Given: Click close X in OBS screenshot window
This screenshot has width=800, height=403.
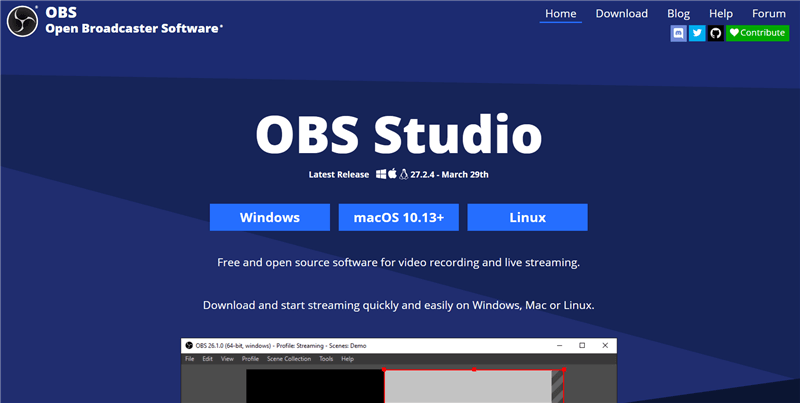Looking at the screenshot, I should click(605, 345).
